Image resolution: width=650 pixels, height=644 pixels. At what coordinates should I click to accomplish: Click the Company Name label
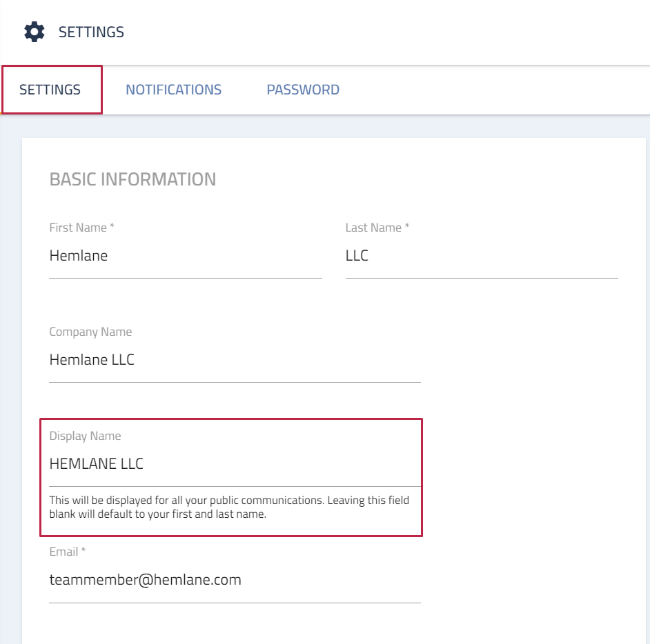[x=90, y=332]
